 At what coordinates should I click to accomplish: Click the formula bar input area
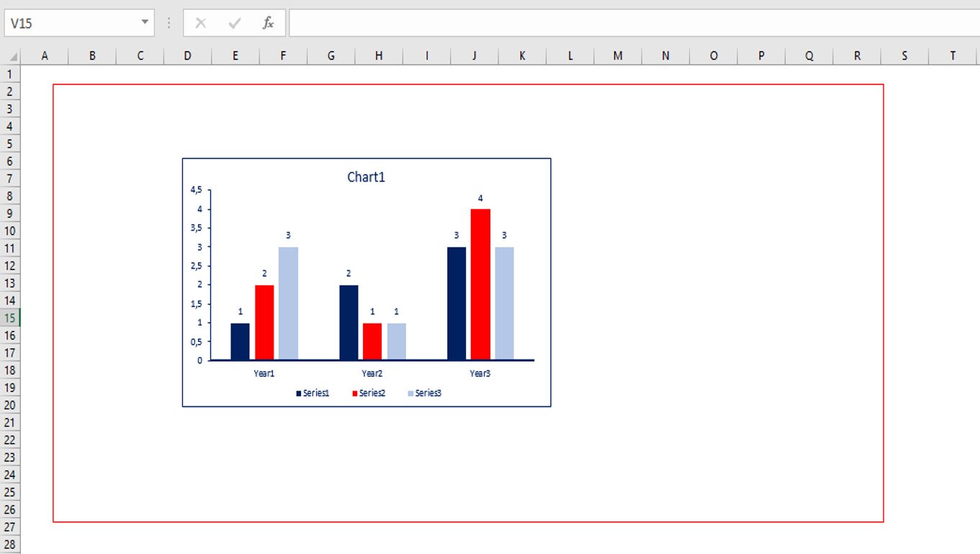point(634,23)
